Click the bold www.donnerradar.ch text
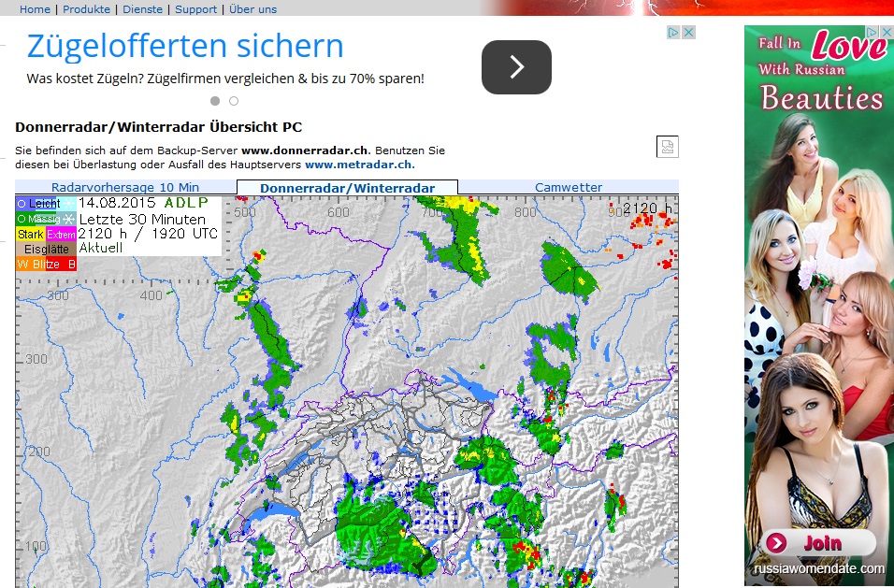The height and width of the screenshot is (588, 894). click(305, 151)
